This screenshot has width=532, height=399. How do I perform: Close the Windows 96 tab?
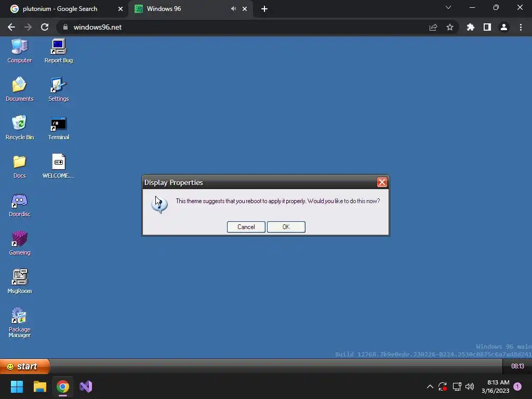point(245,9)
